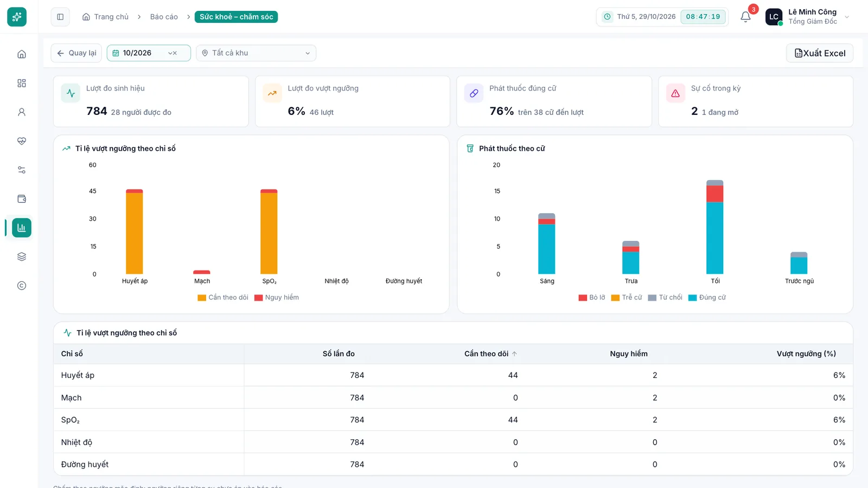The width and height of the screenshot is (868, 488).
Task: Click the cyan Đúng cữ legend swatch
Action: [x=692, y=298]
